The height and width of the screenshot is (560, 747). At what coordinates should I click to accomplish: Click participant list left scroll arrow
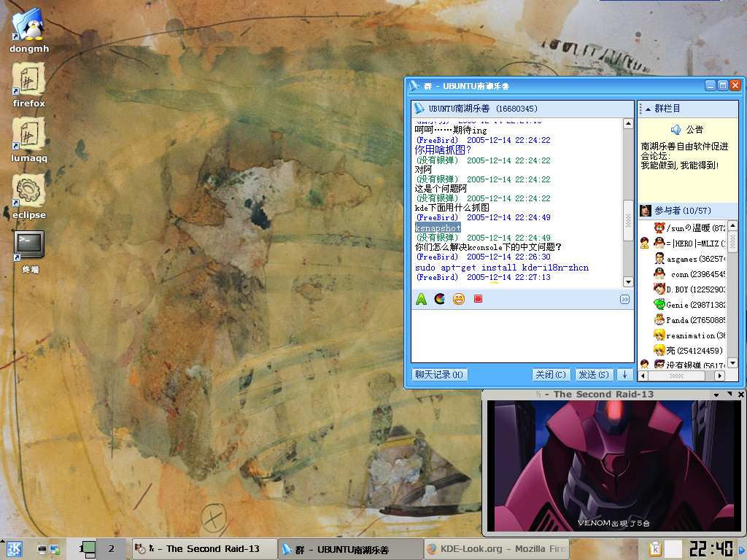coord(643,376)
